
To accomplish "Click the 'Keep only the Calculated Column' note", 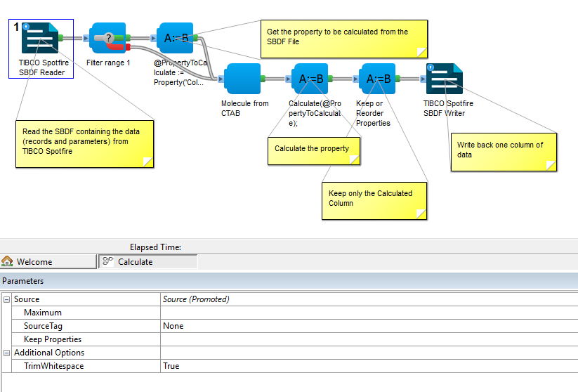I will point(374,201).
